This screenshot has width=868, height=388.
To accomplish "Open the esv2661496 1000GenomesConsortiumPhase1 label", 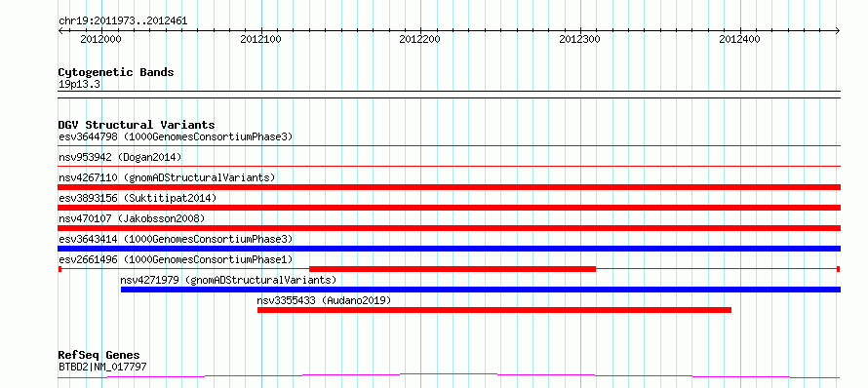I will tap(176, 259).
